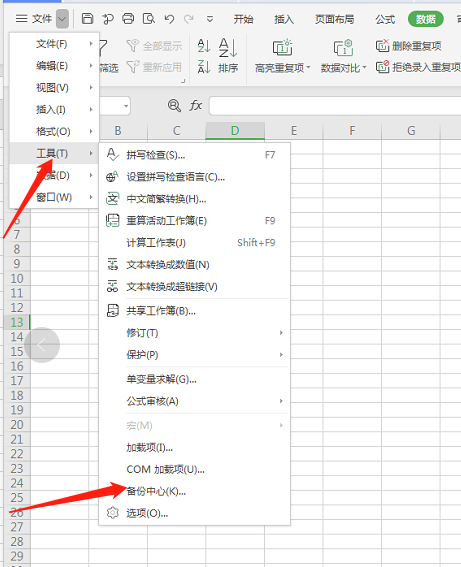Screen dimensions: 461x567
Task: Click the Print Preview icon
Action: 149,18
